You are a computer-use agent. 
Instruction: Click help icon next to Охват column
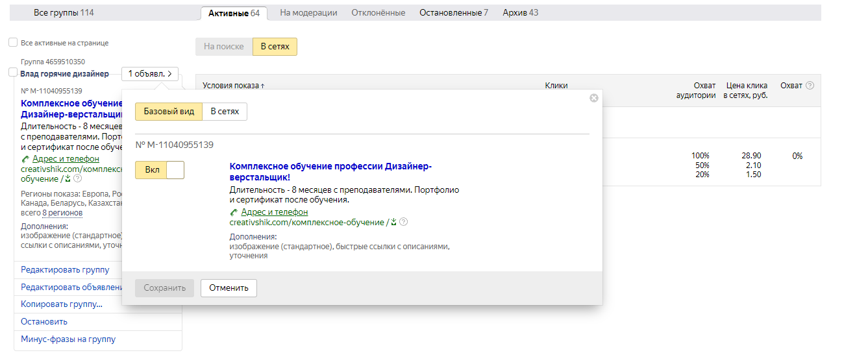[810, 86]
